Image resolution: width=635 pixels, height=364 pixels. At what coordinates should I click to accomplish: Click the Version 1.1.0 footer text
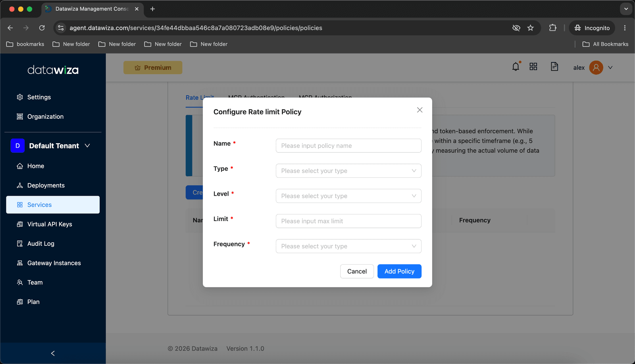pos(245,349)
